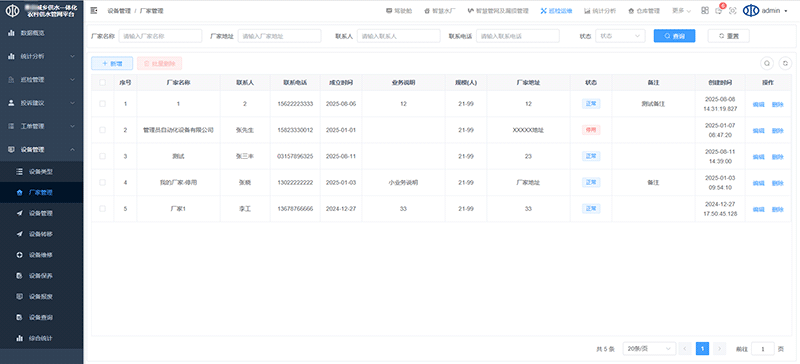Viewport: 800px width, 364px height.
Task: Click the 前往 page number input
Action: click(763, 349)
